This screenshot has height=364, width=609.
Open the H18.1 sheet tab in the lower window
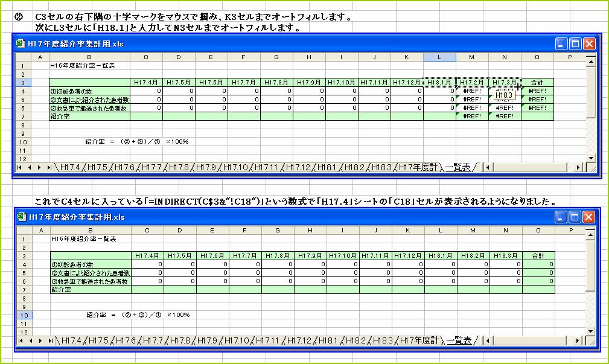(330, 340)
